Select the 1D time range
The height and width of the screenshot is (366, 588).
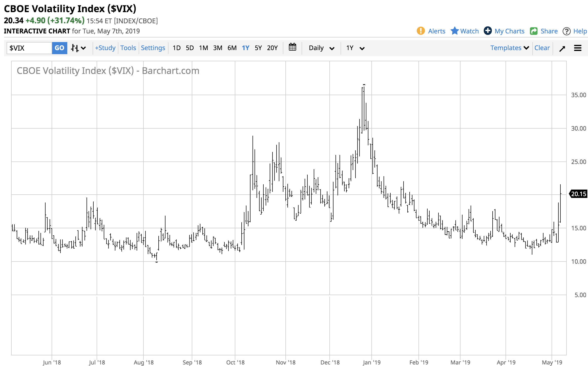coord(177,48)
